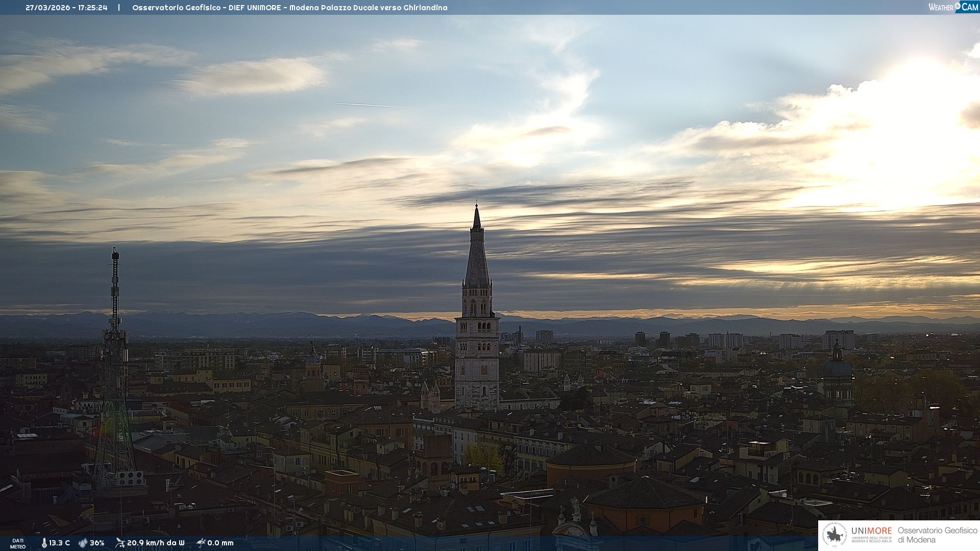Image resolution: width=980 pixels, height=551 pixels.
Task: Click the UNIMORE wordmark text
Action: pyautogui.click(x=871, y=531)
